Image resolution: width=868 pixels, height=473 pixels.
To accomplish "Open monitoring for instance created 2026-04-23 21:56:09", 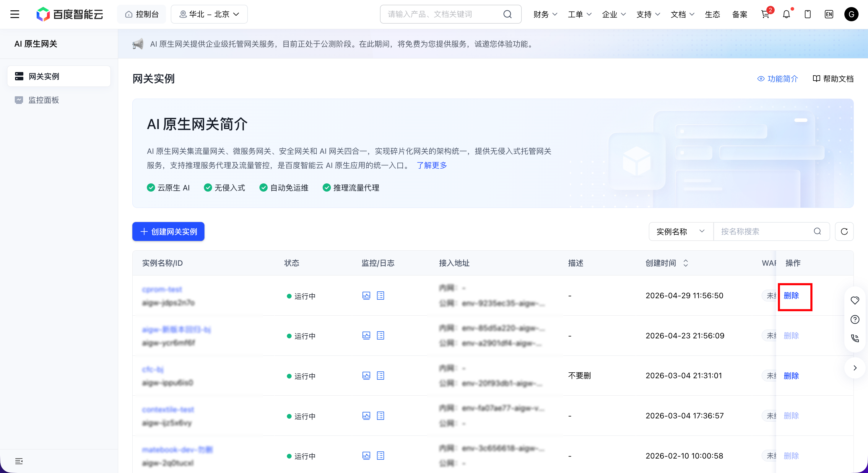I will tap(366, 336).
